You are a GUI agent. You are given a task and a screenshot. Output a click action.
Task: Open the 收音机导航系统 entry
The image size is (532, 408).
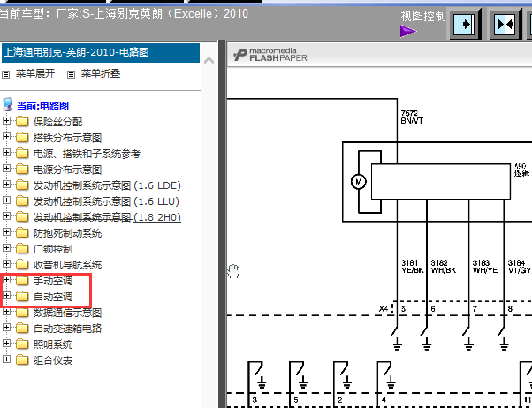pyautogui.click(x=67, y=265)
